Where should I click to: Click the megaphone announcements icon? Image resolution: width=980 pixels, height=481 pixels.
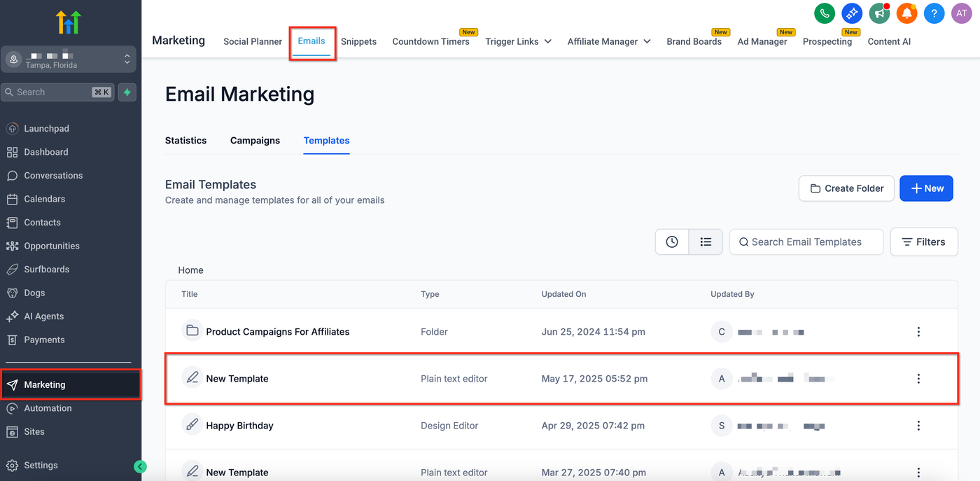pyautogui.click(x=879, y=13)
